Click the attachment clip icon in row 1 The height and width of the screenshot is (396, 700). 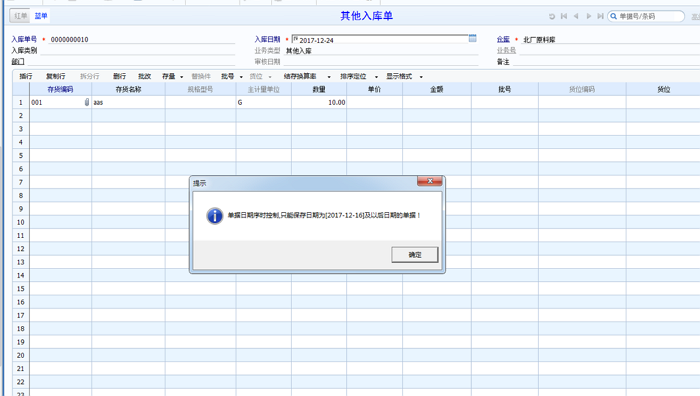pyautogui.click(x=87, y=102)
